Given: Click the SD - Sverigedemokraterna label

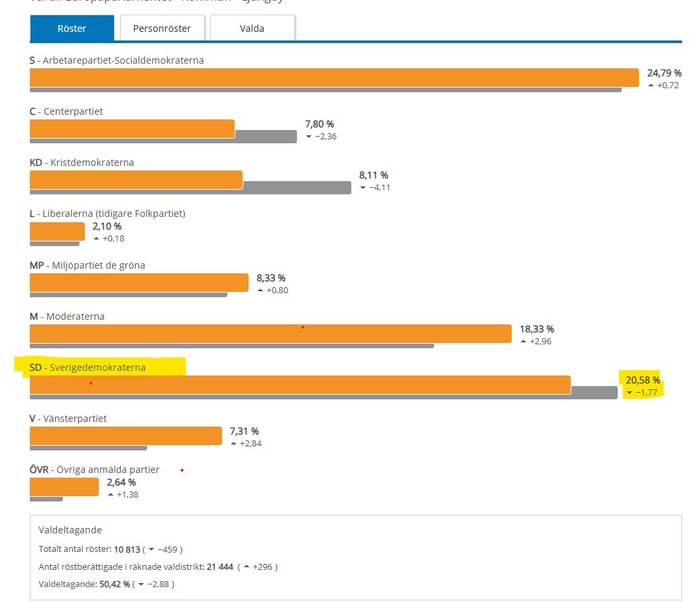Looking at the screenshot, I should 87,368.
